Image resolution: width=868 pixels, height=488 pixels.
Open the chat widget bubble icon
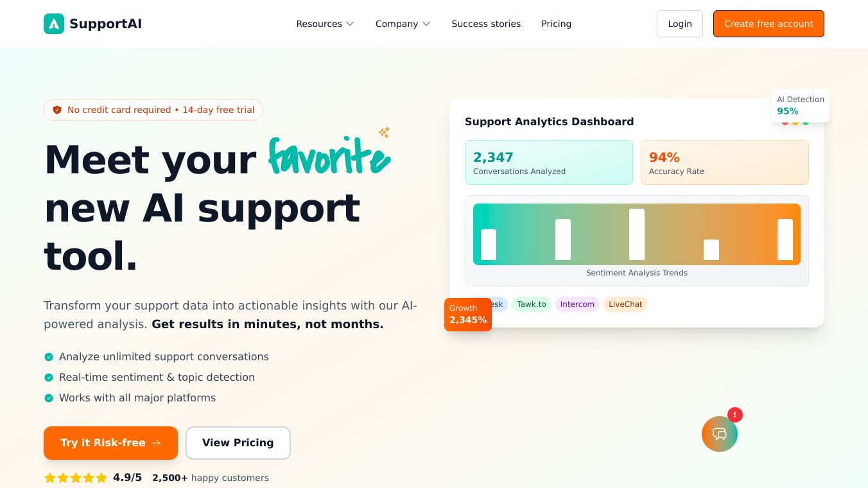(720, 434)
